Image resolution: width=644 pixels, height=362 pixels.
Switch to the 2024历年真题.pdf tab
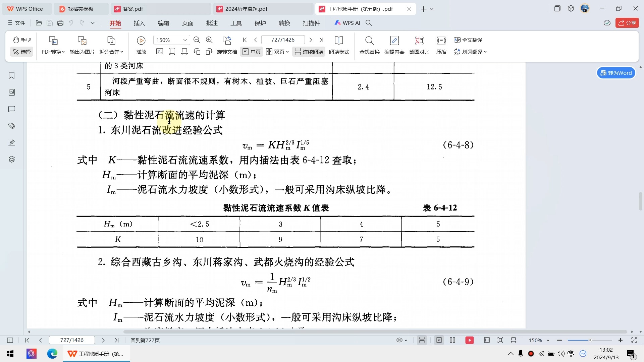tap(263, 9)
